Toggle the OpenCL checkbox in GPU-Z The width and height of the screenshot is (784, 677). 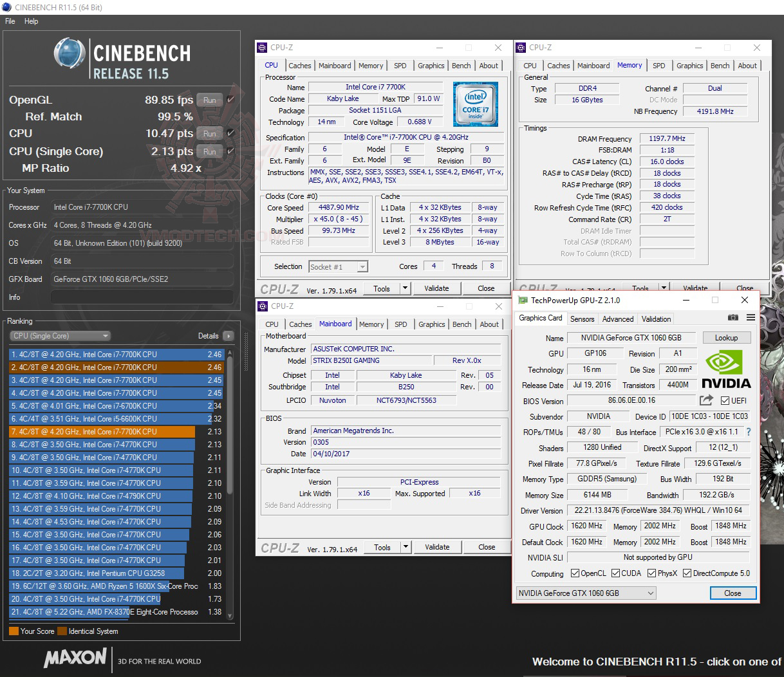tap(575, 573)
